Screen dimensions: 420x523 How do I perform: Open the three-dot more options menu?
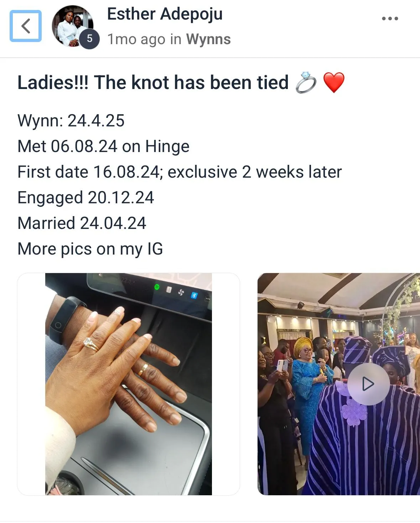[390, 19]
